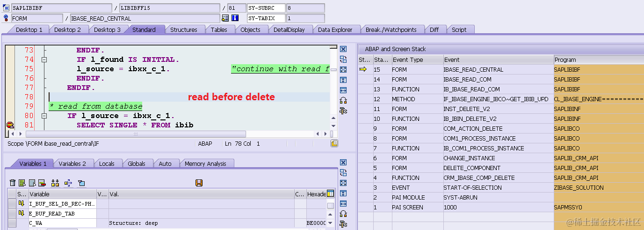644x230 pixels.
Task: Click the Val. column header
Action: [x=201, y=194]
